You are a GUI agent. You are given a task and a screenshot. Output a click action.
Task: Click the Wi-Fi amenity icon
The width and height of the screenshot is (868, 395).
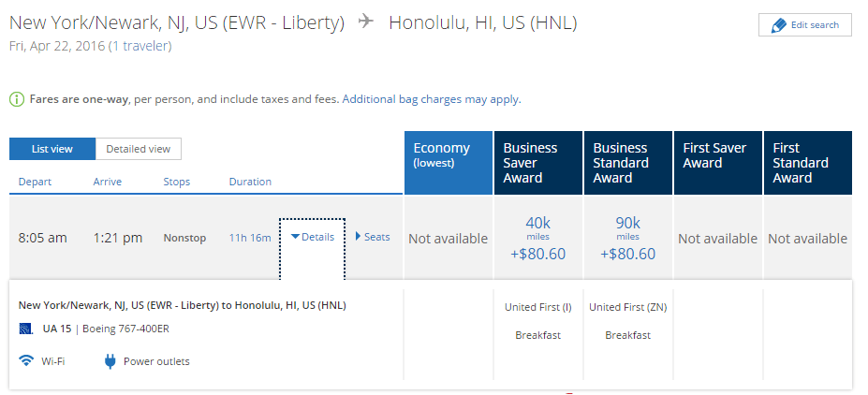point(26,361)
